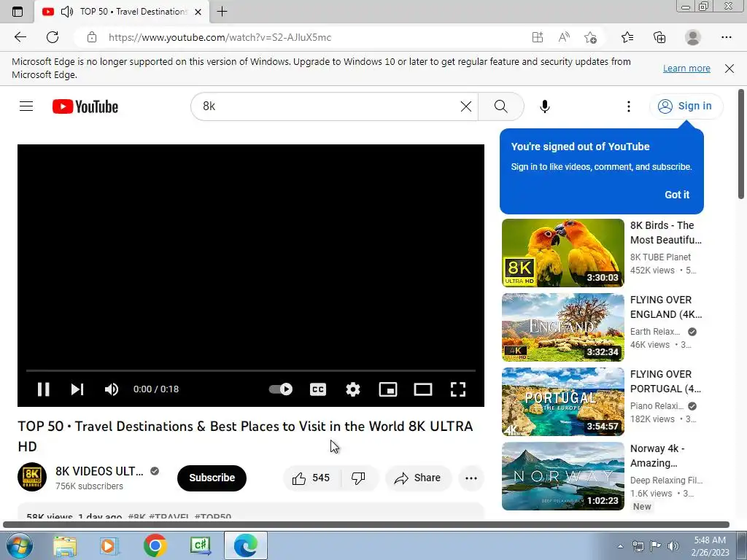
Task: Open Edge tab actions menu
Action: [x=18, y=12]
